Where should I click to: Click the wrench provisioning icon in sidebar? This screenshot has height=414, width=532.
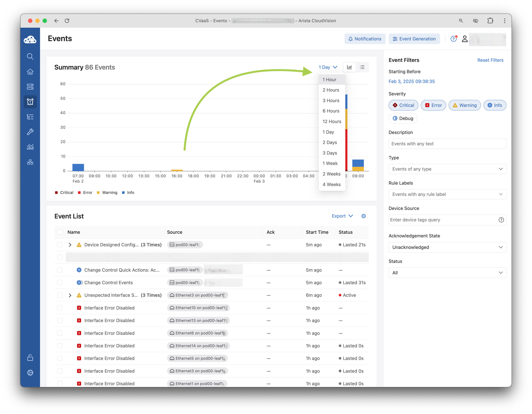(x=30, y=132)
